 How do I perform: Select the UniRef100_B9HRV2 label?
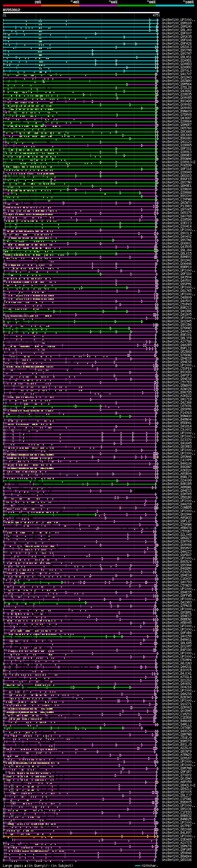177,257
